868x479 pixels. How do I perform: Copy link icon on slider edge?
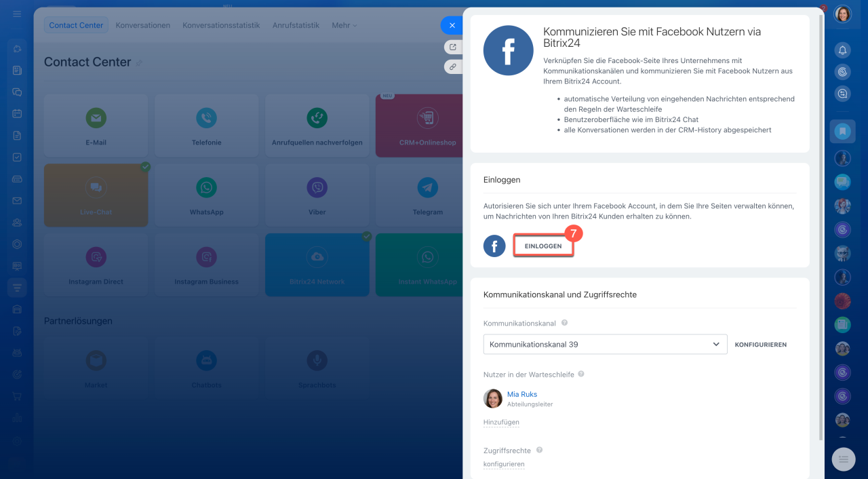click(x=453, y=66)
